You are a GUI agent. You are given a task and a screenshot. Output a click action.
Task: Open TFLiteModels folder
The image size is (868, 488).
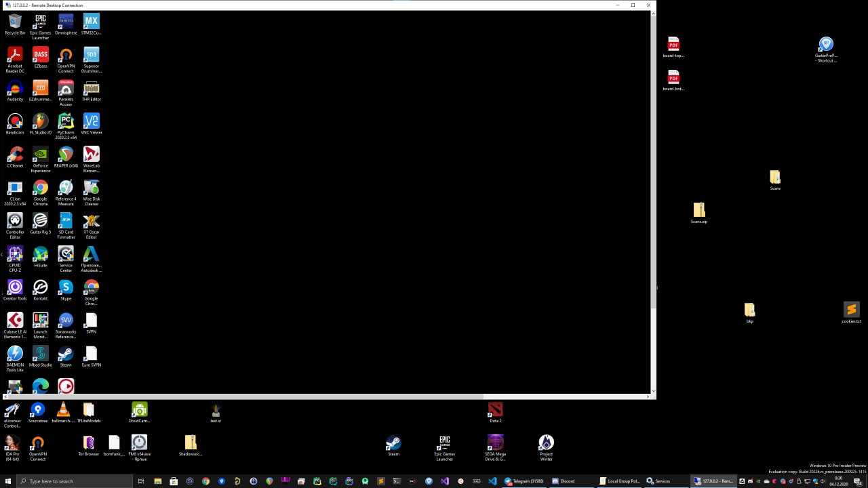(x=88, y=412)
